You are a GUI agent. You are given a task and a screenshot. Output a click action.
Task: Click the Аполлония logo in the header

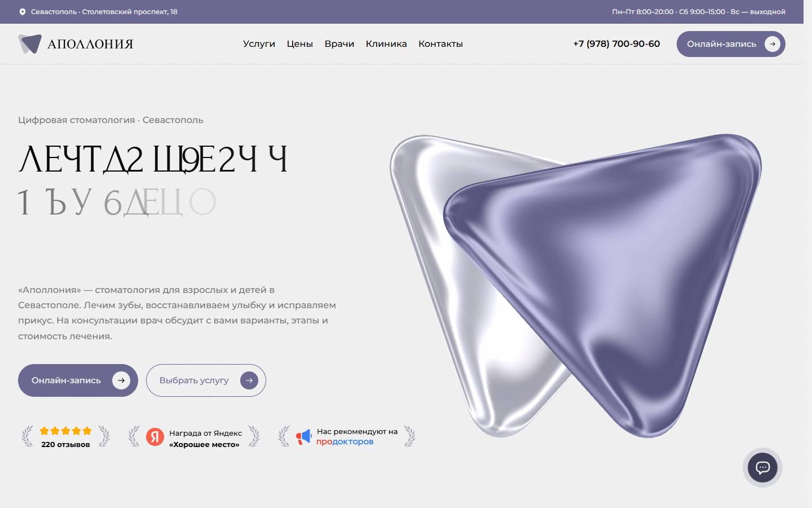(76, 44)
